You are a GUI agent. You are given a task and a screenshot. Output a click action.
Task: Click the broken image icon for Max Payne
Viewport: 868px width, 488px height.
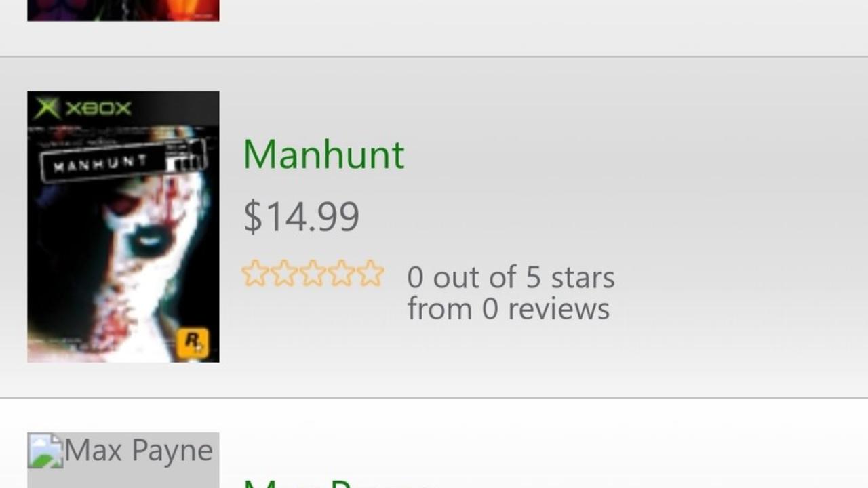click(x=45, y=451)
